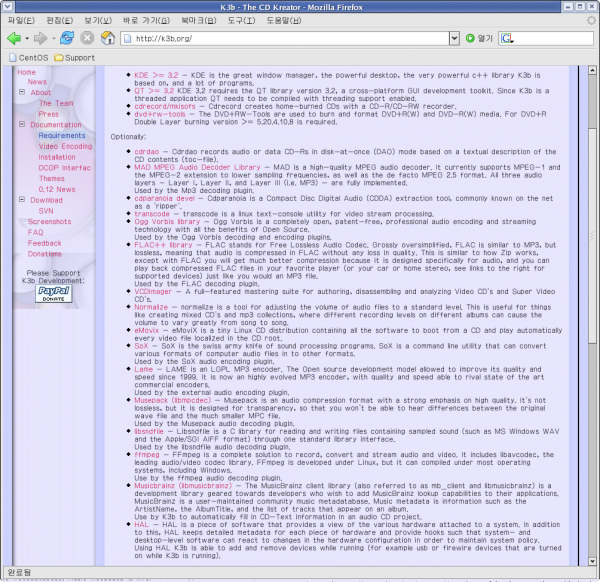The height and width of the screenshot is (582, 600).
Task: Click the cdrdao link
Action: pyautogui.click(x=147, y=152)
